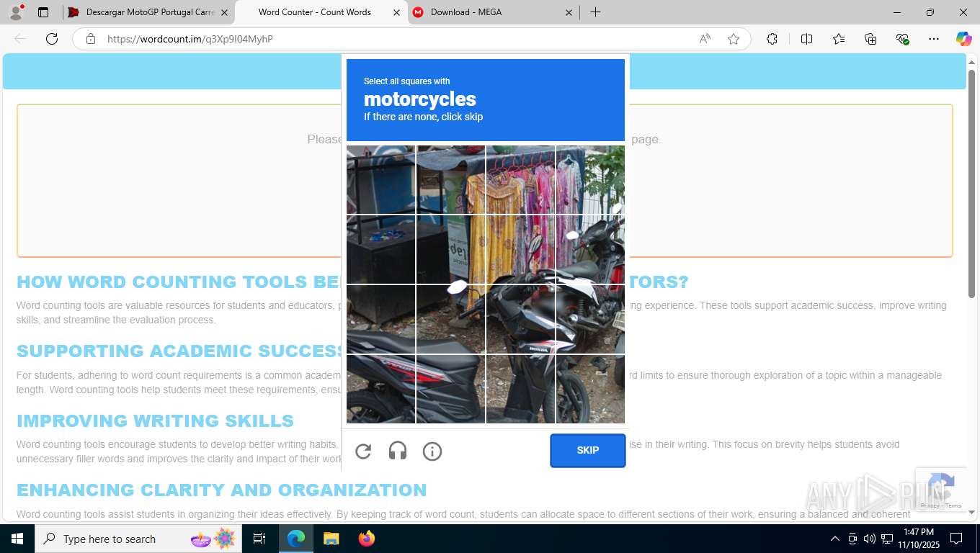Open Read aloud in address bar

(705, 39)
